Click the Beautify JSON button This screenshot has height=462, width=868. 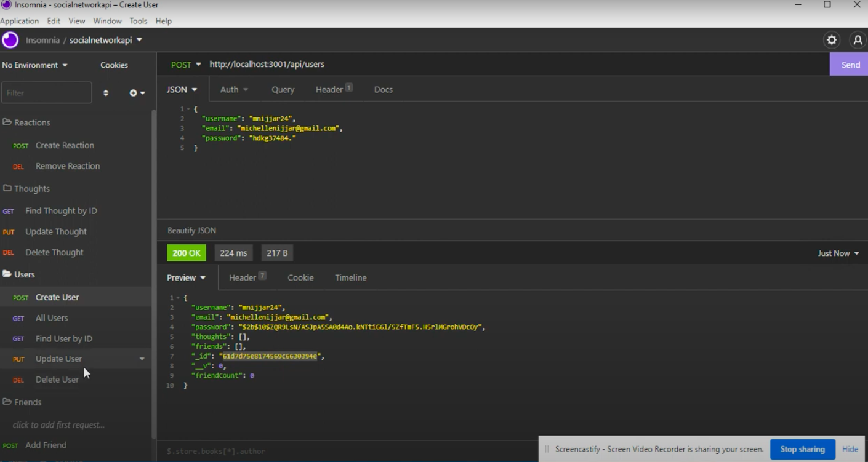pos(191,230)
